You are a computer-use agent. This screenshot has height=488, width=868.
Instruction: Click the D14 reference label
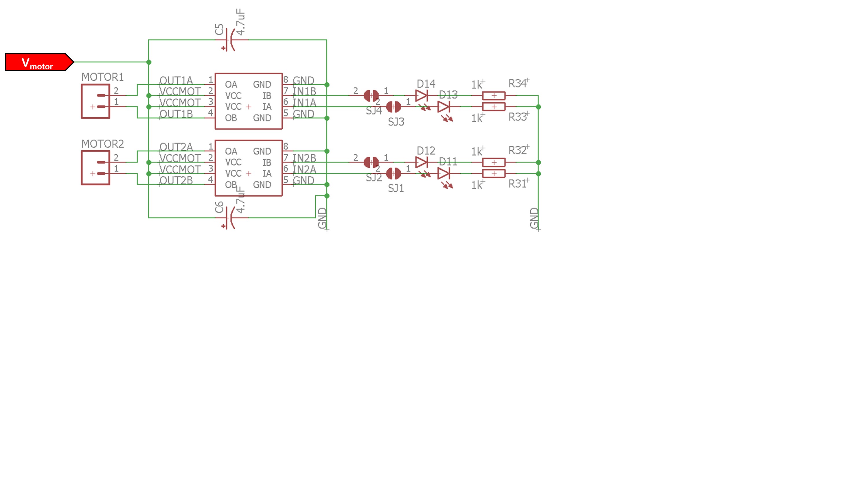pos(426,84)
